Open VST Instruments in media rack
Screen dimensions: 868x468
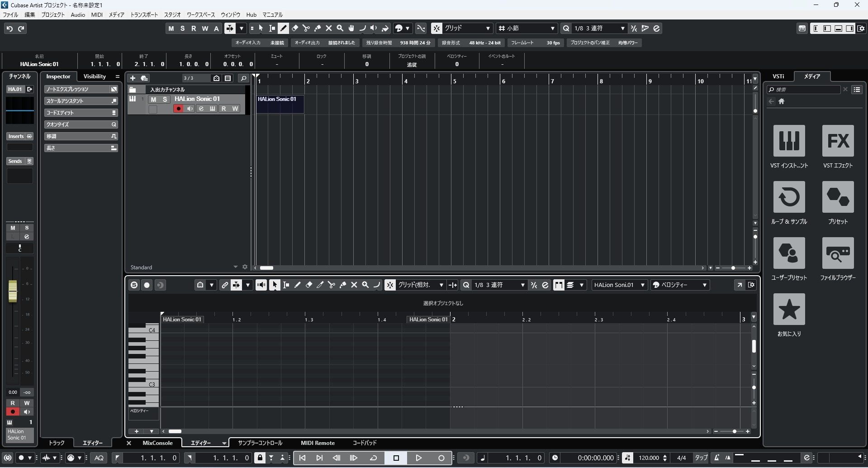pyautogui.click(x=789, y=141)
